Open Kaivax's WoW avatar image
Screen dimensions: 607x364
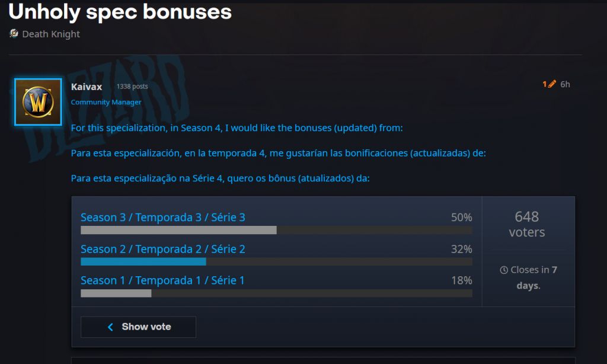[x=38, y=102]
